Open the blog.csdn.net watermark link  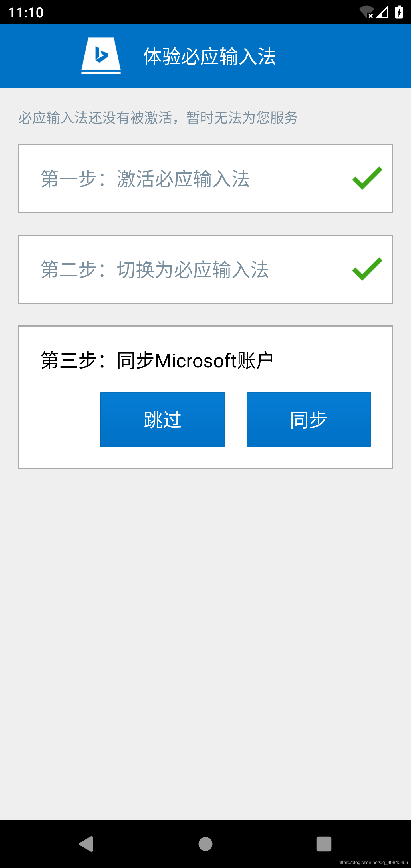[x=373, y=863]
